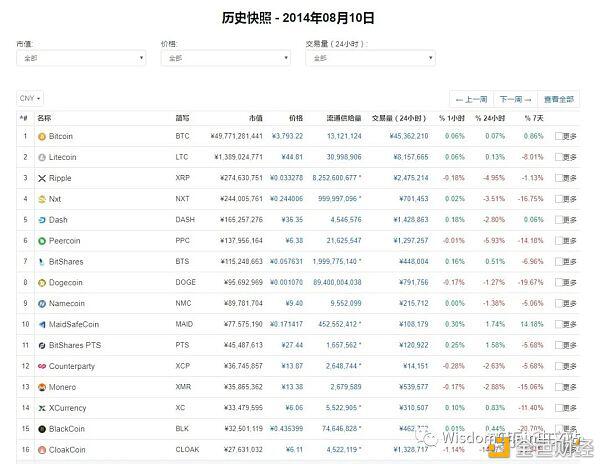Click the DASH symbol cell

coord(185,220)
